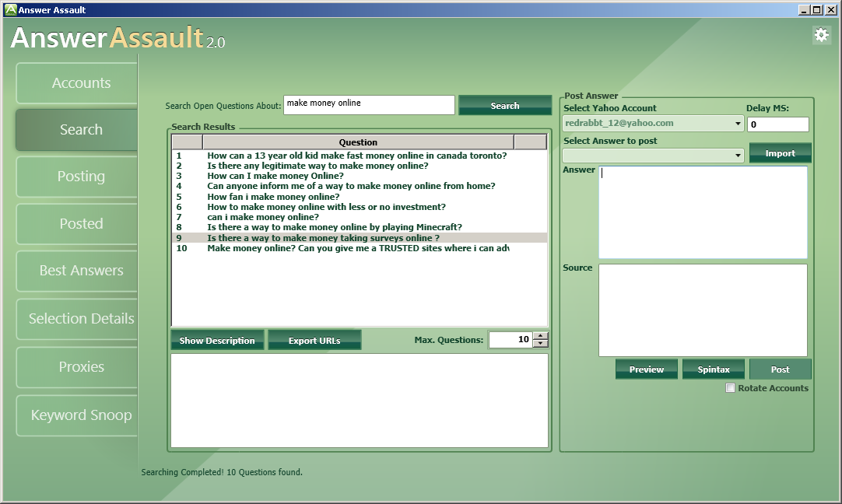
Task: Click the empty last column header in results
Action: (x=531, y=142)
